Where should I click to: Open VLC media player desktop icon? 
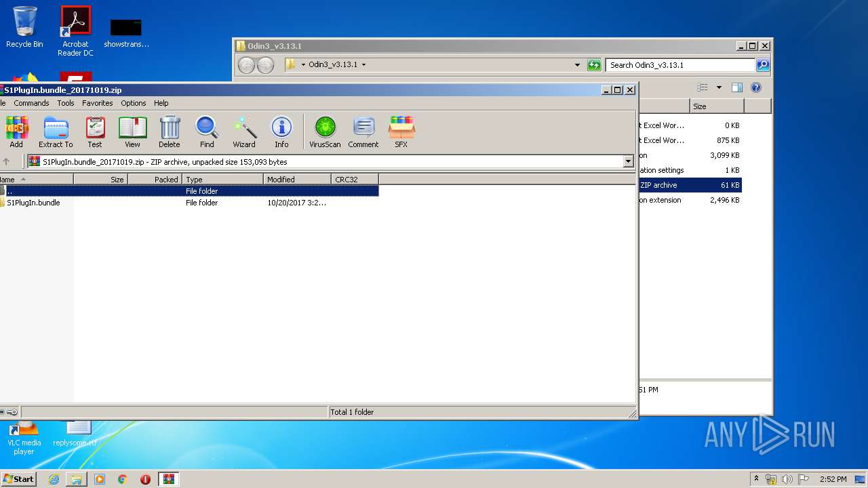pyautogui.click(x=24, y=437)
